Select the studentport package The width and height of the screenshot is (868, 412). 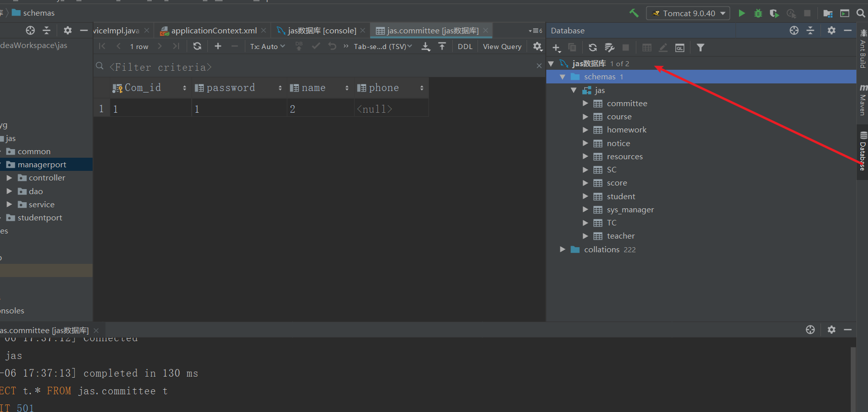pyautogui.click(x=39, y=218)
